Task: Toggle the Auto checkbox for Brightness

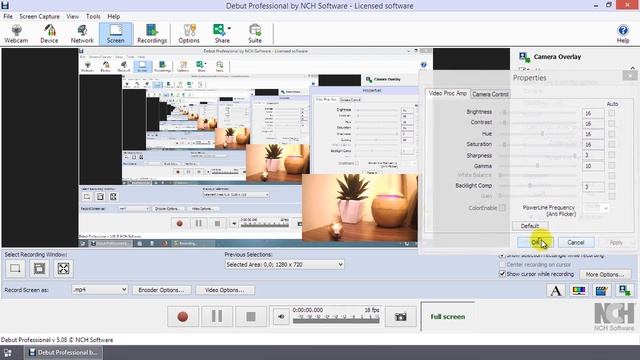Action: pos(611,113)
